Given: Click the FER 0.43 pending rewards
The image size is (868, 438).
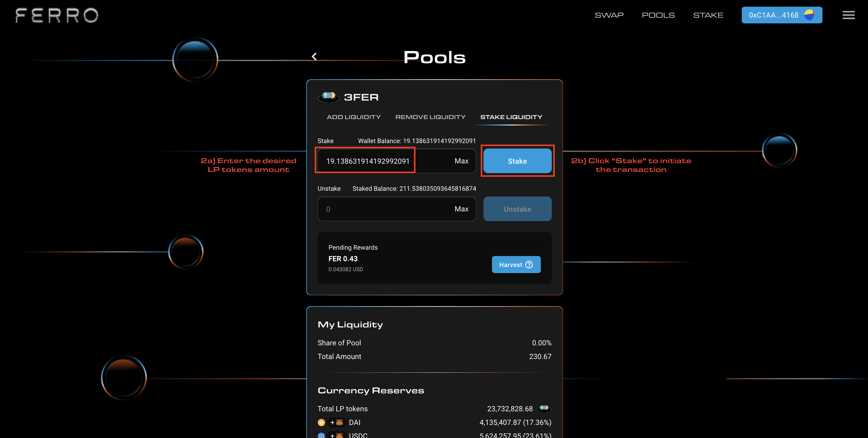Looking at the screenshot, I should [x=343, y=258].
